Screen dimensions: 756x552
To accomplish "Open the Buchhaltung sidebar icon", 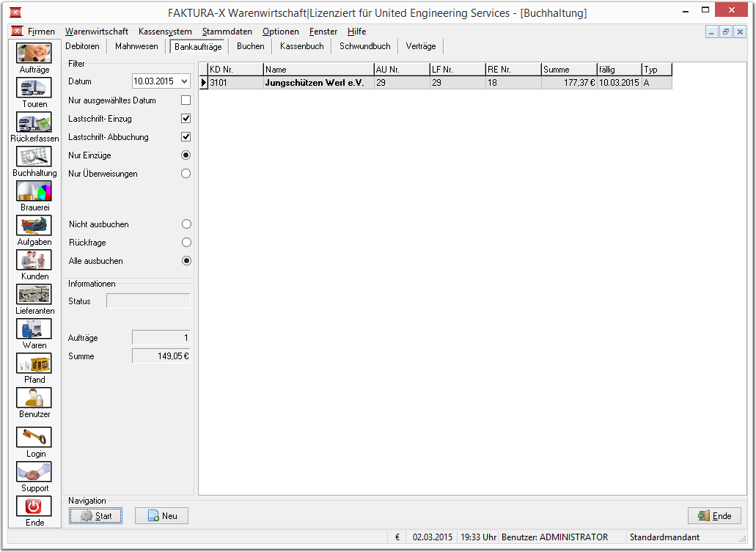I will [34, 156].
